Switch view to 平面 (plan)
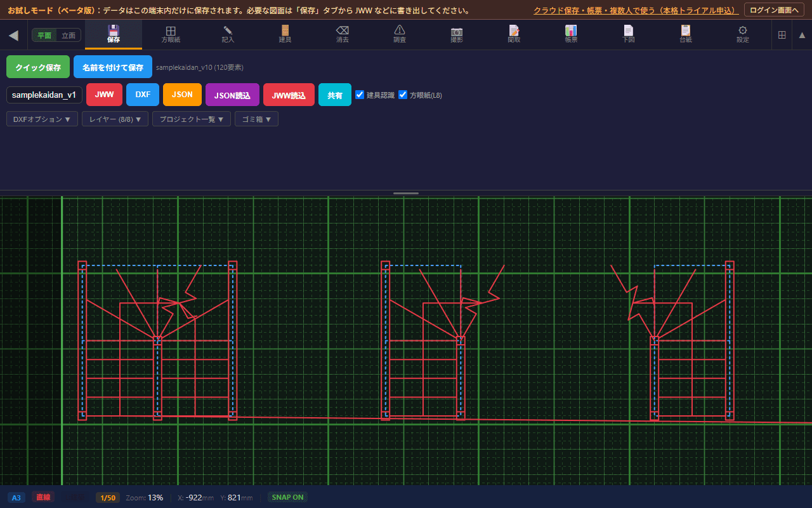The width and height of the screenshot is (812, 508). point(44,35)
